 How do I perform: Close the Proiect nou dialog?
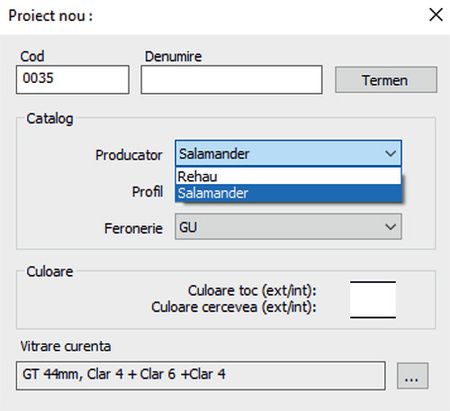(x=436, y=15)
